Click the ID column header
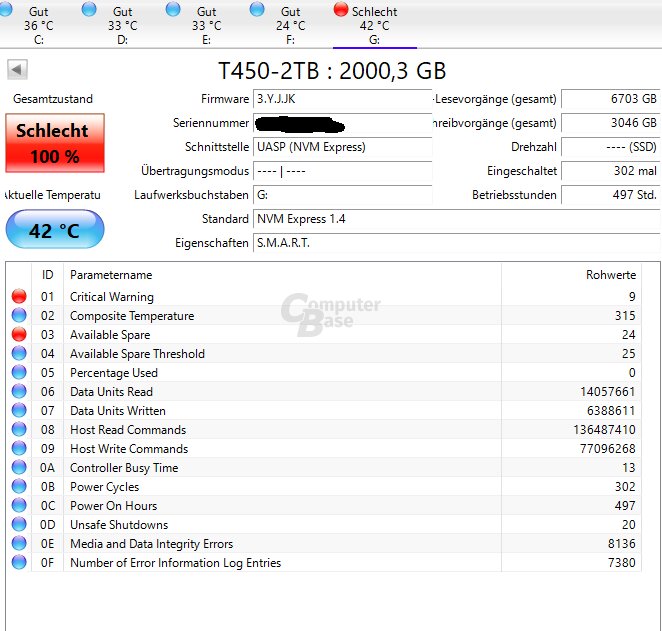This screenshot has width=662, height=631. (47, 275)
